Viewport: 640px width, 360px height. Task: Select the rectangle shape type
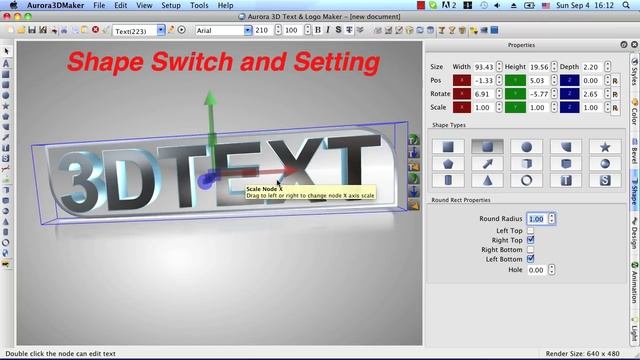(x=448, y=147)
